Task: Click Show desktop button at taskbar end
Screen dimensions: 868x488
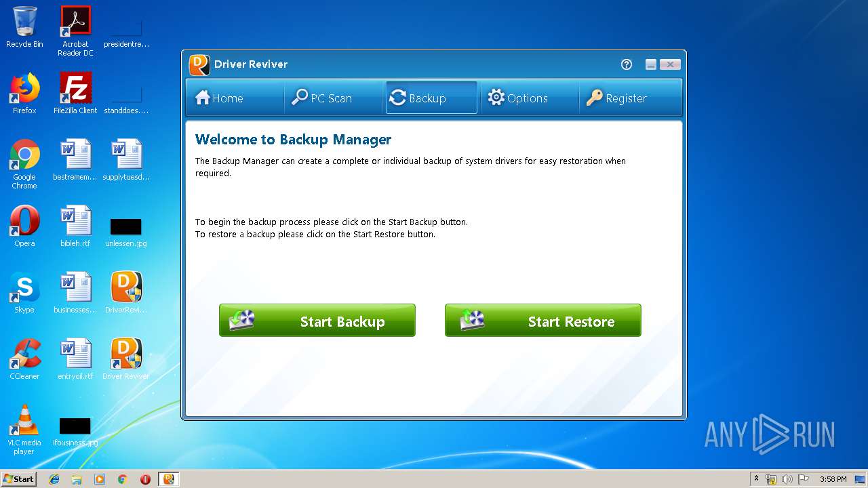Action: point(861,479)
